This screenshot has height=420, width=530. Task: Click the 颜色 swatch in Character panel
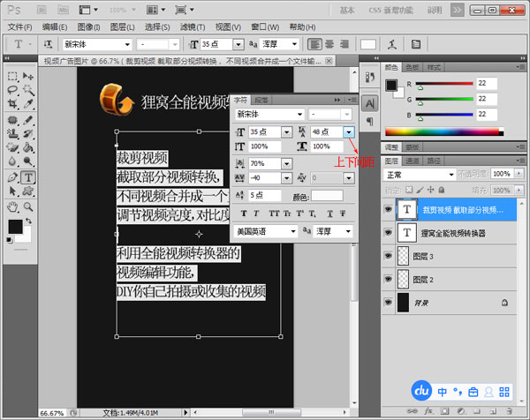click(x=327, y=196)
